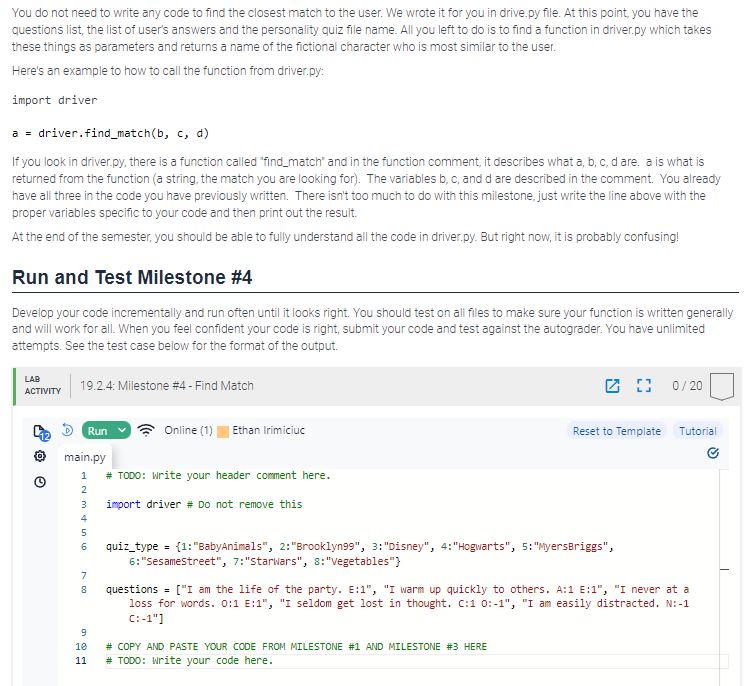Screen dimensions: 747x686
Task: Open editor settings gear icon
Action: click(x=40, y=456)
